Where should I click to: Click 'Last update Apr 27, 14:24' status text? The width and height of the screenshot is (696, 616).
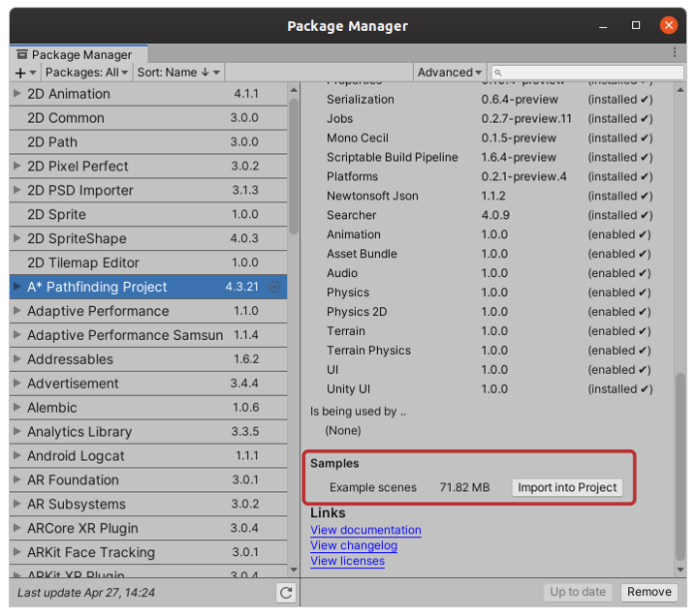tap(86, 592)
